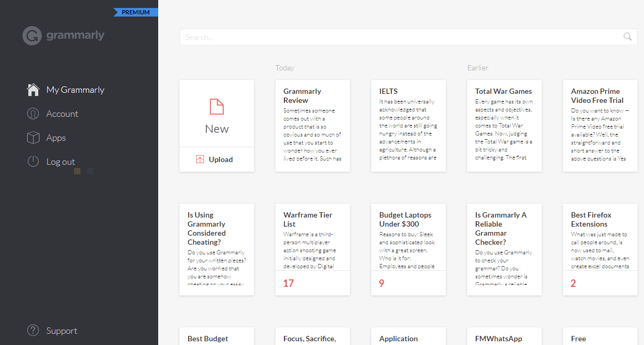Click the Upload button label

[221, 159]
